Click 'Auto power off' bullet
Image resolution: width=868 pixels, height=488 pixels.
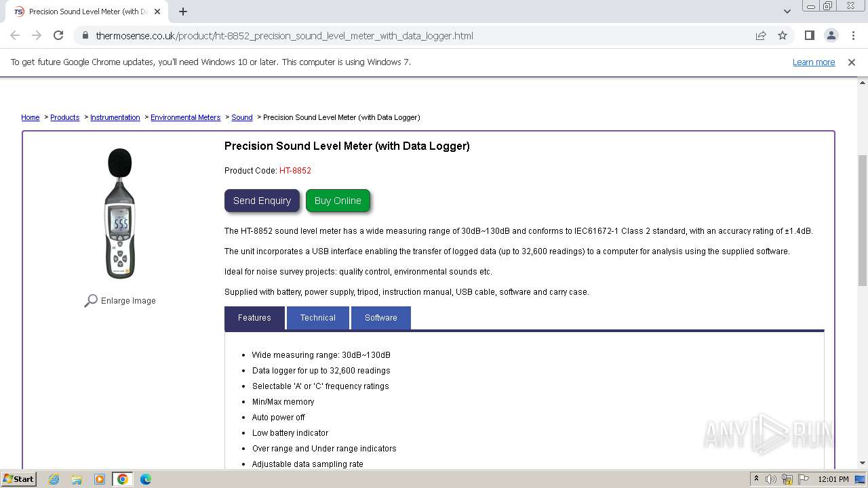click(278, 417)
